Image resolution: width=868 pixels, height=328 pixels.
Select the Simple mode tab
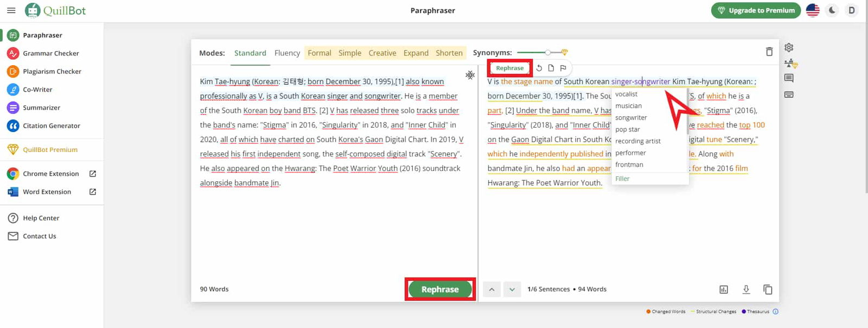pos(350,53)
